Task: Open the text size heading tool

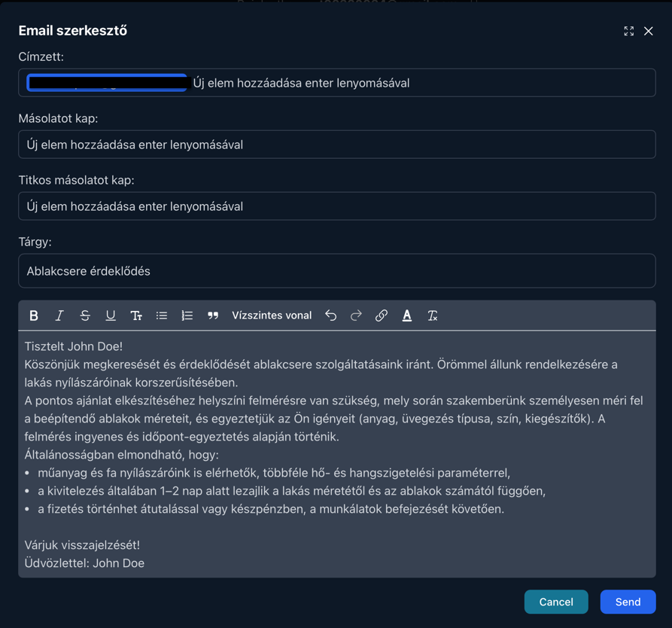Action: [x=136, y=316]
